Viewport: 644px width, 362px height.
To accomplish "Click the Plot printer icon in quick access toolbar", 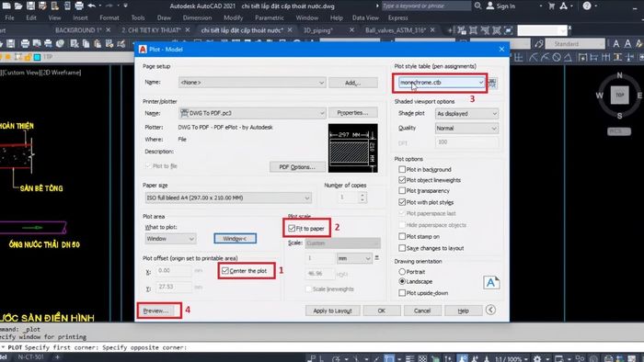I will 79,6.
